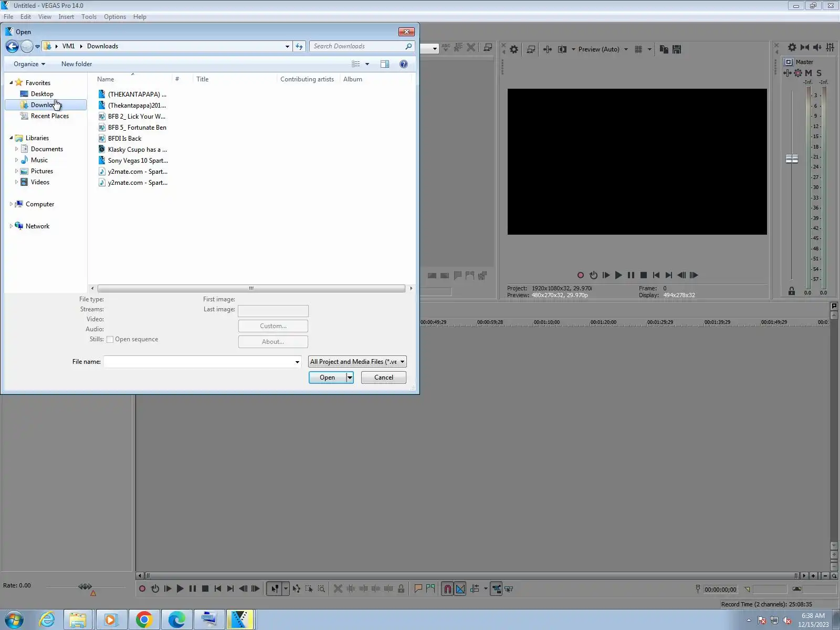Select Recent Places in Favorites
The image size is (840, 630).
(50, 116)
